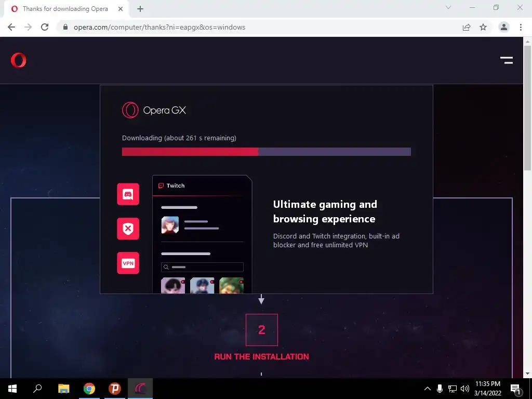Open the Windows Start menu
Viewport: 532px width, 399px height.
12,389
